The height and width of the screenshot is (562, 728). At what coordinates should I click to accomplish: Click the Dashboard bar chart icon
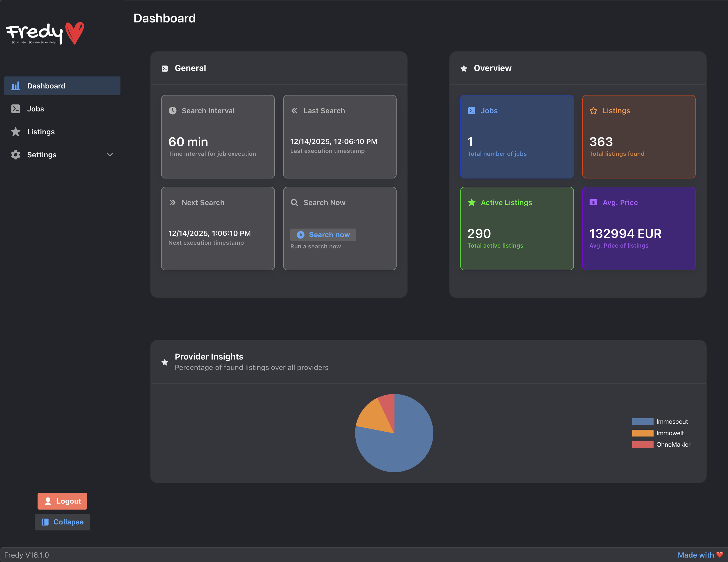point(16,86)
